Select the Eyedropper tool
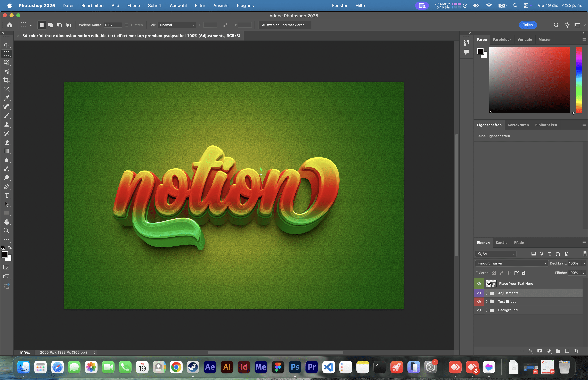The width and height of the screenshot is (588, 380). tap(6, 98)
